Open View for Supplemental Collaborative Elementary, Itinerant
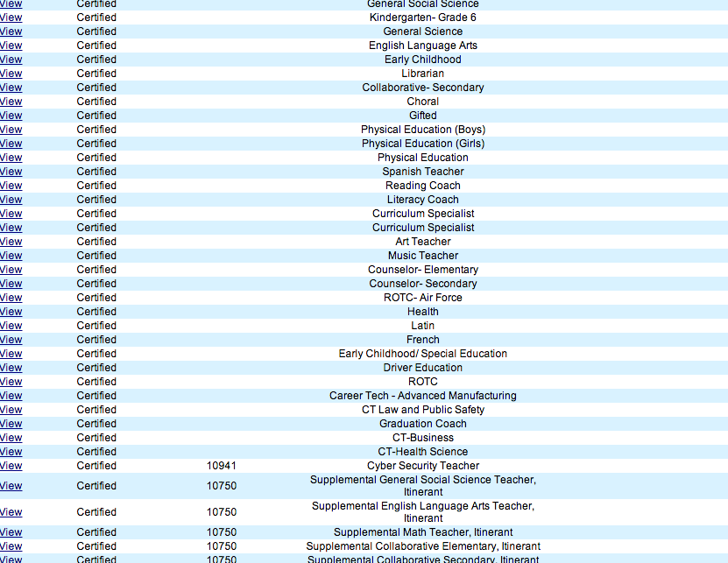728x563 pixels. 11,546
